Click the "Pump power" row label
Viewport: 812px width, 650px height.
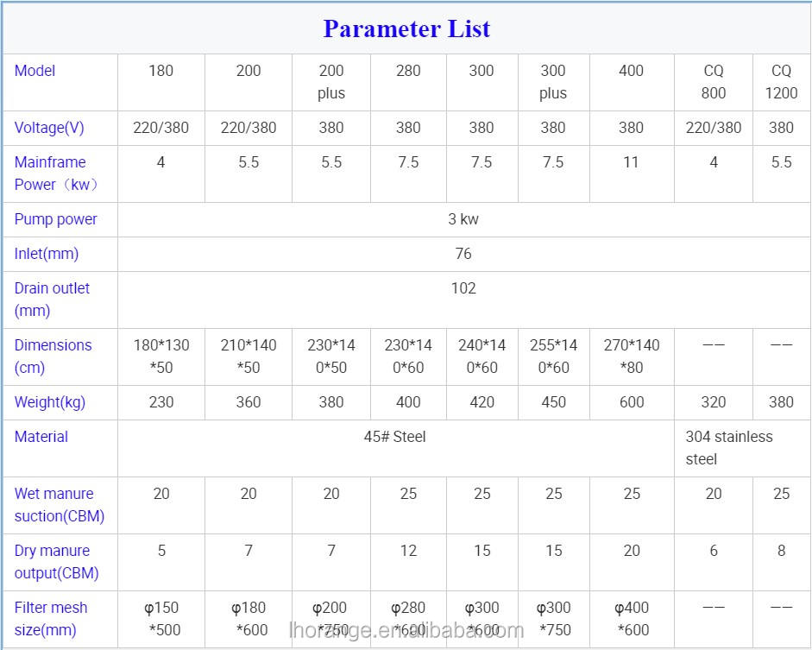55,219
